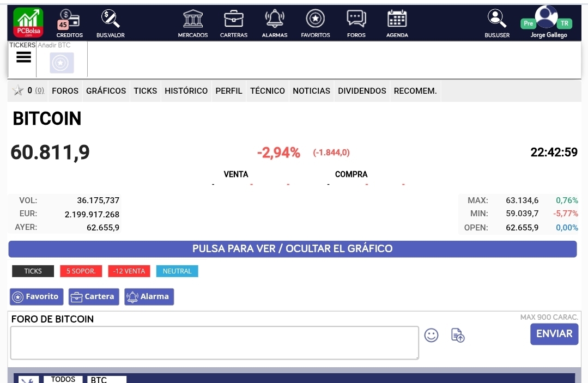Screen dimensions: 588x383
Task: Open the Foros tab
Action: coord(65,90)
